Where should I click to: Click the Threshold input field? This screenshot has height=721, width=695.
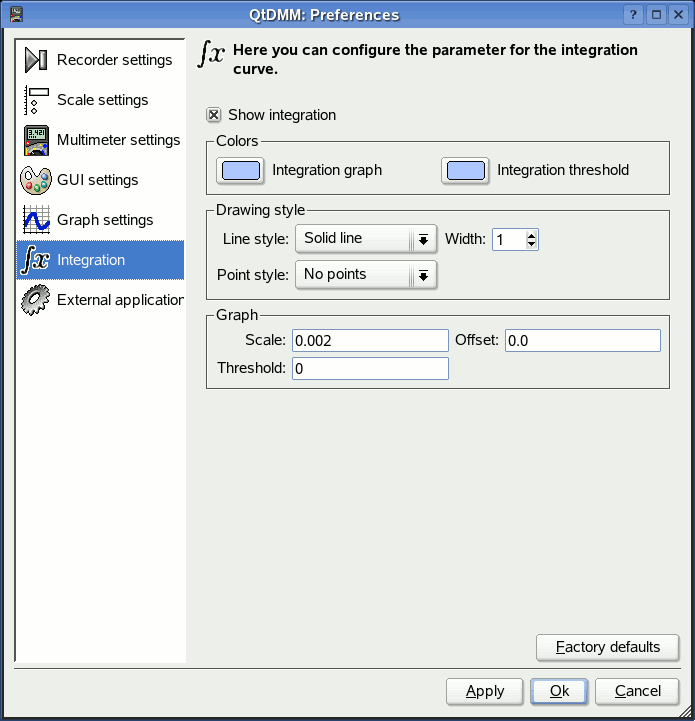point(370,369)
